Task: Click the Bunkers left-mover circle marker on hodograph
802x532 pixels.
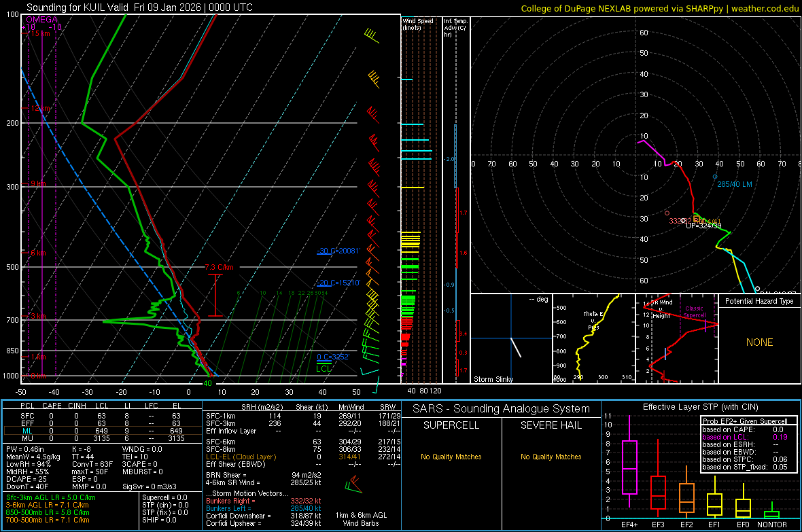Action: pyautogui.click(x=715, y=177)
